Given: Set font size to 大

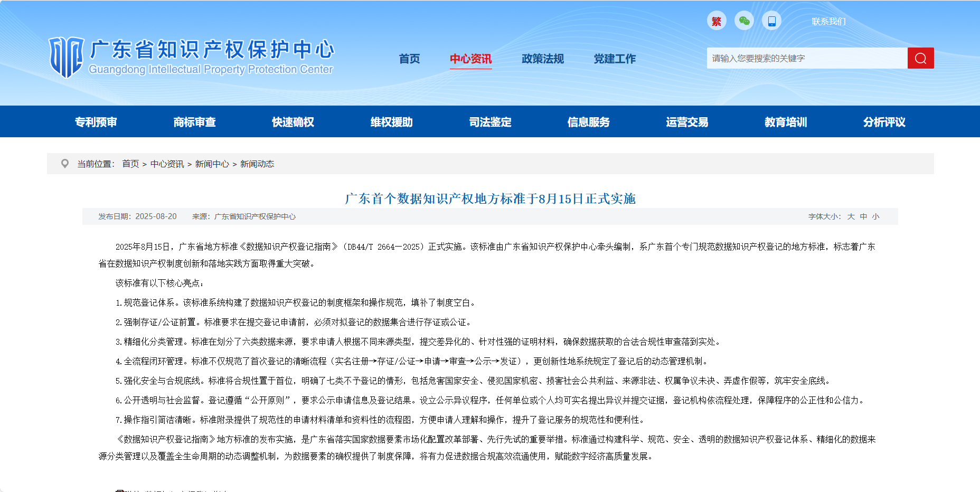Looking at the screenshot, I should (x=851, y=216).
